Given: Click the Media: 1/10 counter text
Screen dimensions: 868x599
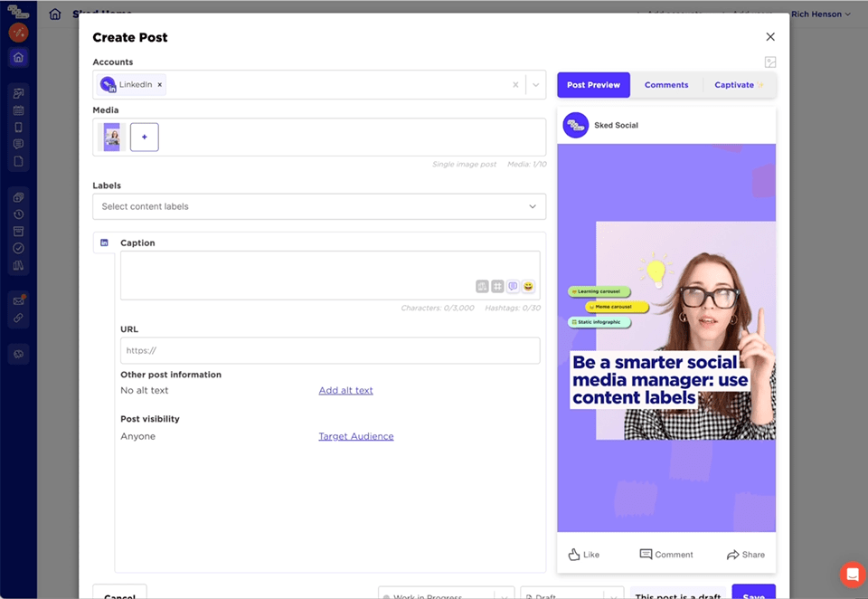Looking at the screenshot, I should point(526,165).
